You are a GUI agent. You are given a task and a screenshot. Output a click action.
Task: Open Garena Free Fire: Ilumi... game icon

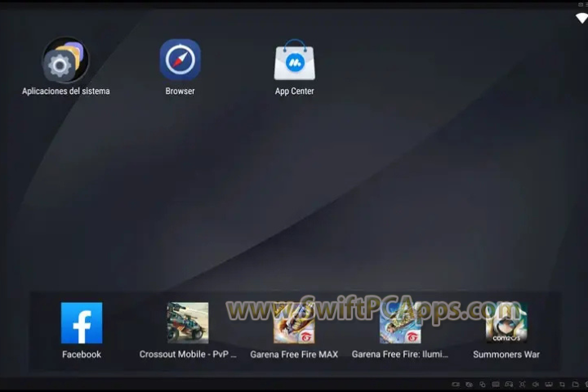pos(400,323)
